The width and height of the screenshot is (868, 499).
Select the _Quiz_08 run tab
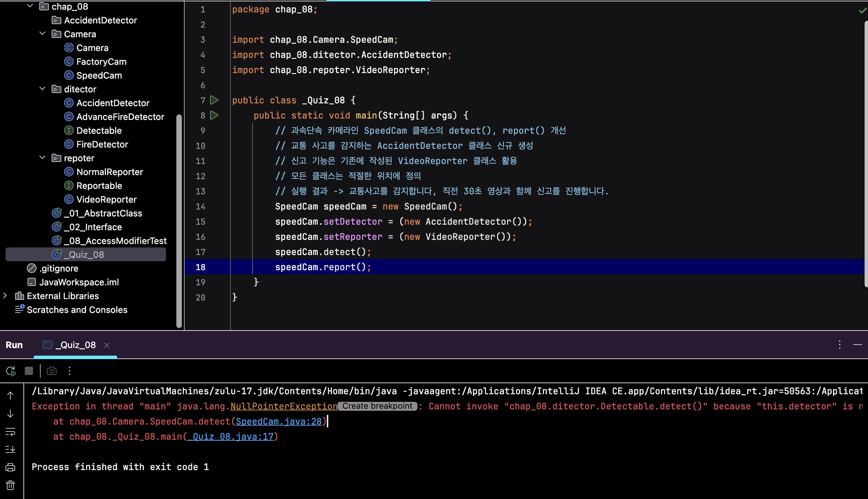pos(76,345)
